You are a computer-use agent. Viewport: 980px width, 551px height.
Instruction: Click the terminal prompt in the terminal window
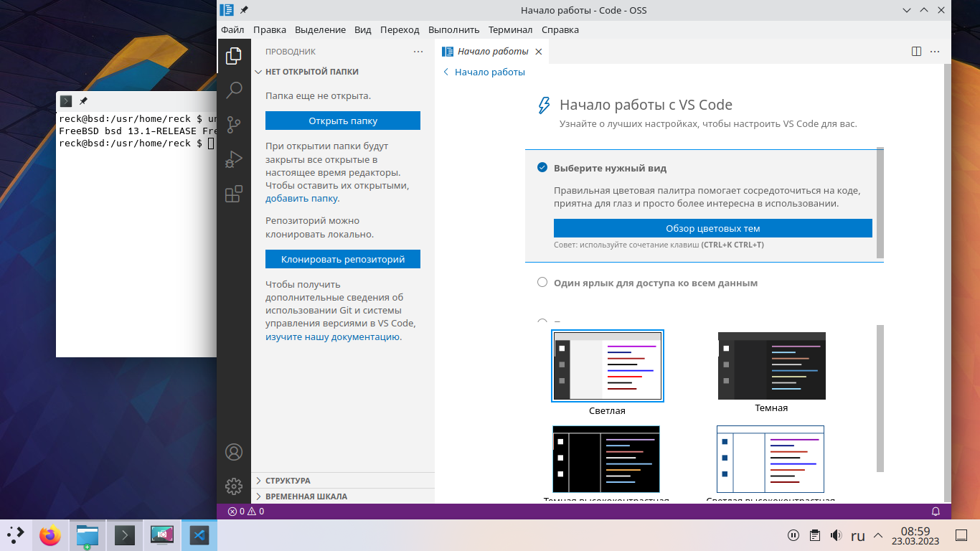136,143
